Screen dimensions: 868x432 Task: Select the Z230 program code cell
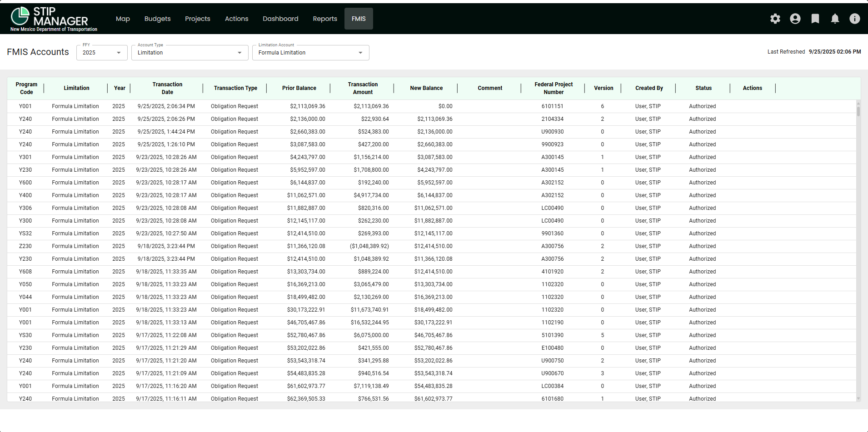[x=25, y=246]
